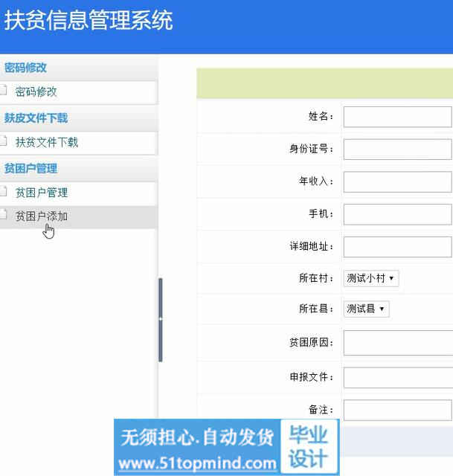Viewport: 453px width, 476px height.
Task: Click the sidebar collapse handle on the divider
Action: 160,319
